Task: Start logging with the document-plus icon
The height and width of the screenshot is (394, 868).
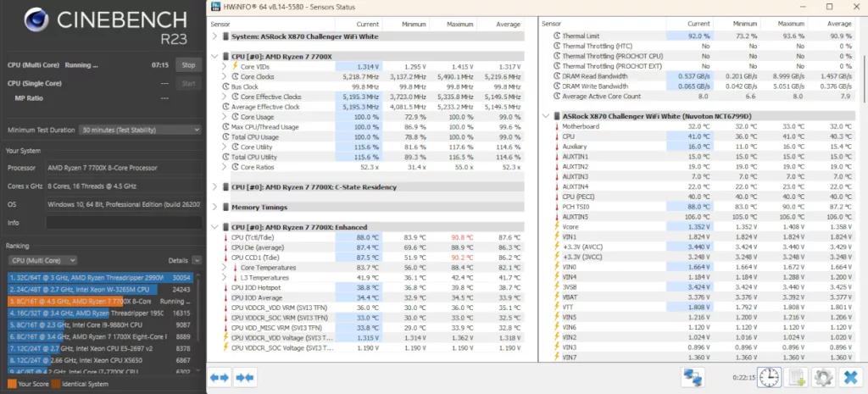Action: click(x=797, y=378)
